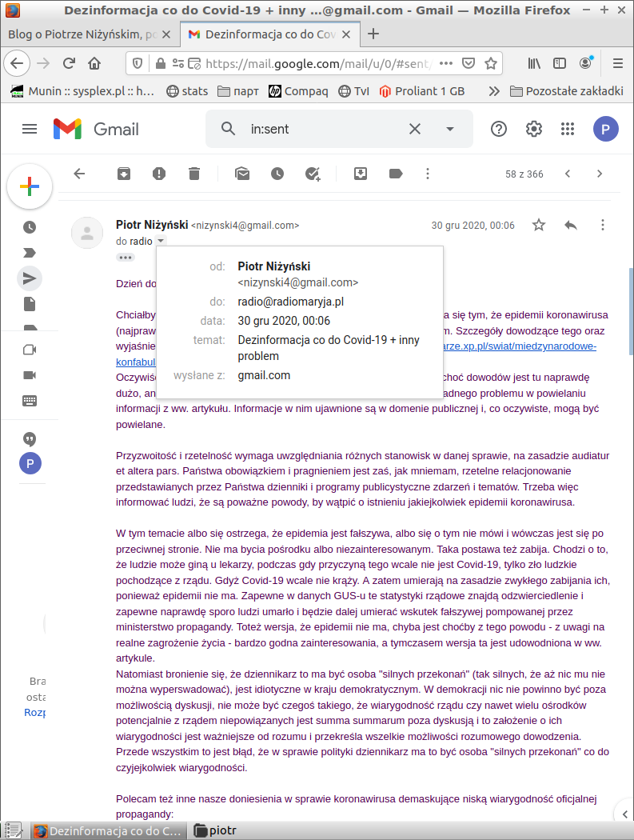Bookmark this page with star icon
The width and height of the screenshot is (634, 840).
491,63
